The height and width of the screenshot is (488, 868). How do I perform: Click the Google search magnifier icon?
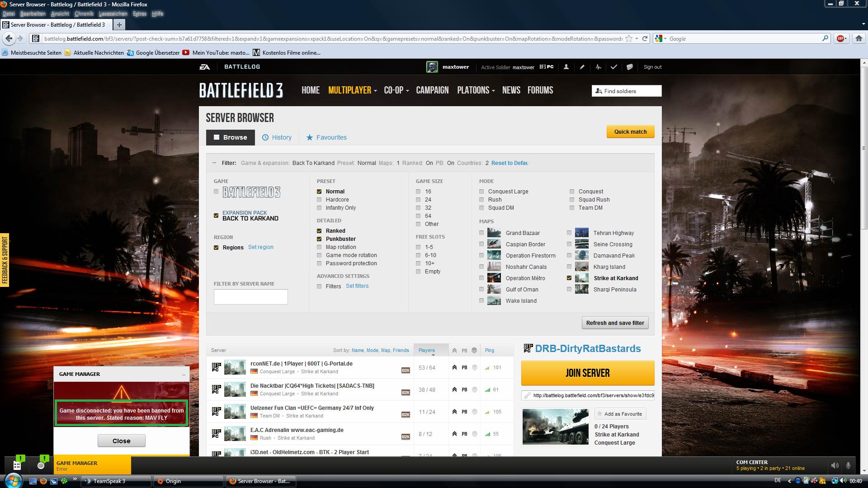click(825, 39)
